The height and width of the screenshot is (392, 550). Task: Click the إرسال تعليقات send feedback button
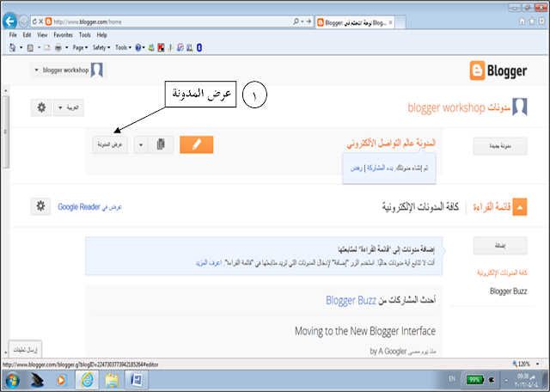[x=25, y=350]
